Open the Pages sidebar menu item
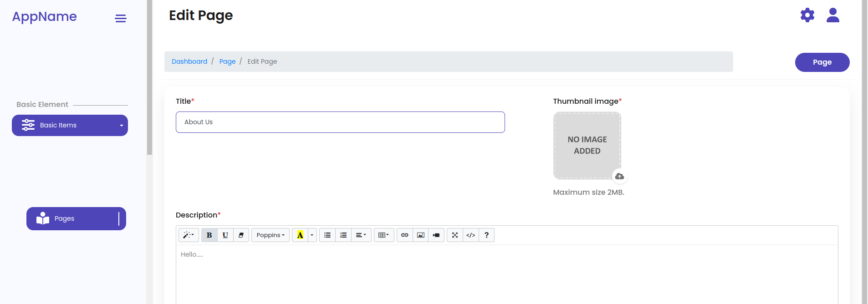 pyautogui.click(x=76, y=219)
